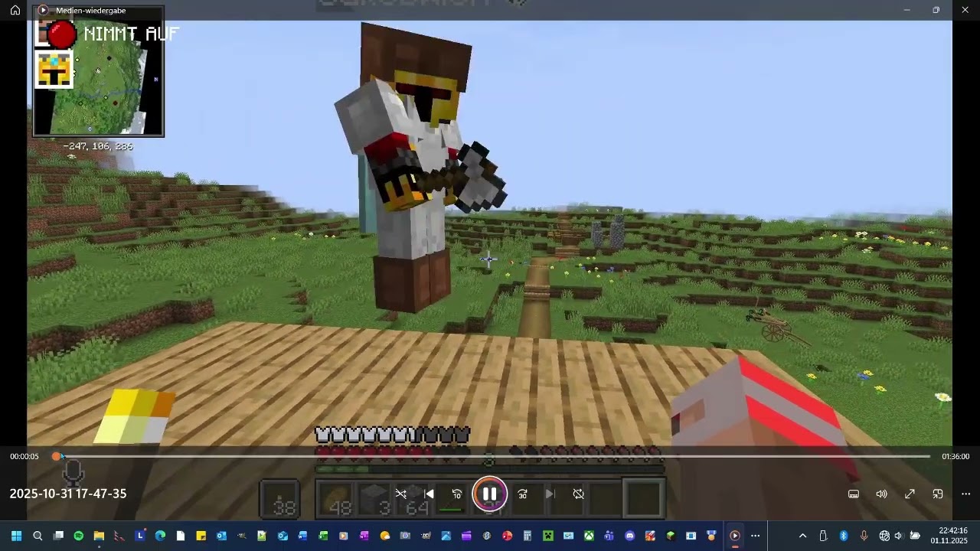Open the USB safely remove icon
980x551 pixels.
823,536
